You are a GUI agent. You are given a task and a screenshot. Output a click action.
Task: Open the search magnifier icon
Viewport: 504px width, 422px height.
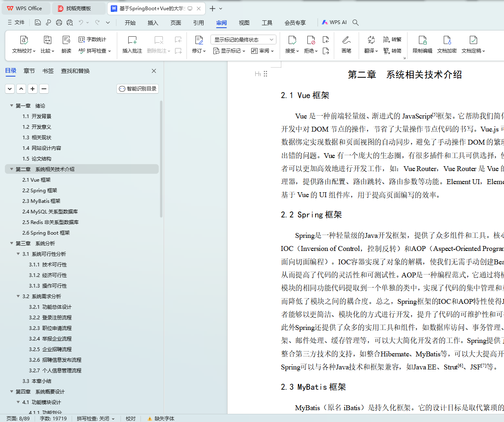[x=355, y=22]
